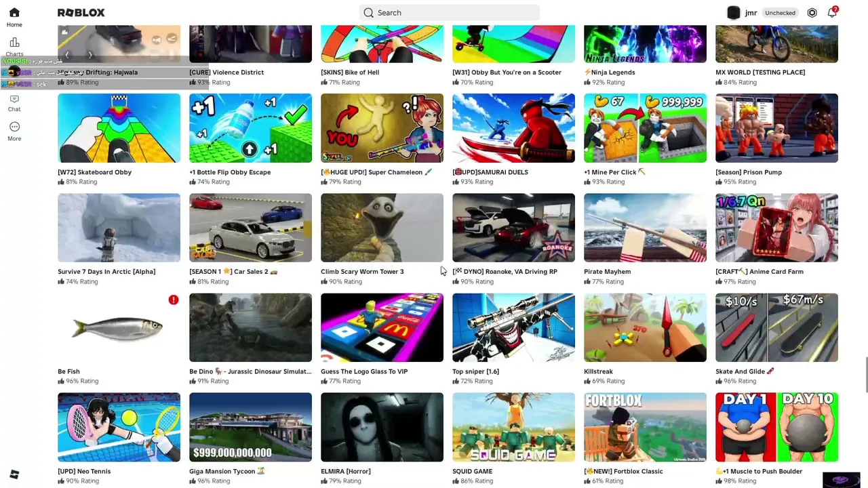This screenshot has width=868, height=488.
Task: Click "[W31] Obby But You're on a Scooter" title
Action: [507, 73]
